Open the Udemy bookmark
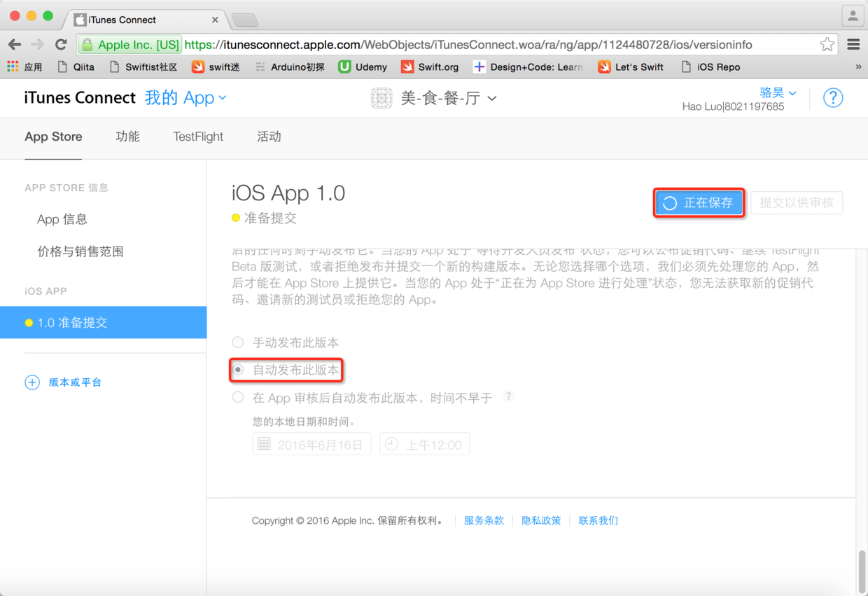The height and width of the screenshot is (596, 868). tap(363, 67)
